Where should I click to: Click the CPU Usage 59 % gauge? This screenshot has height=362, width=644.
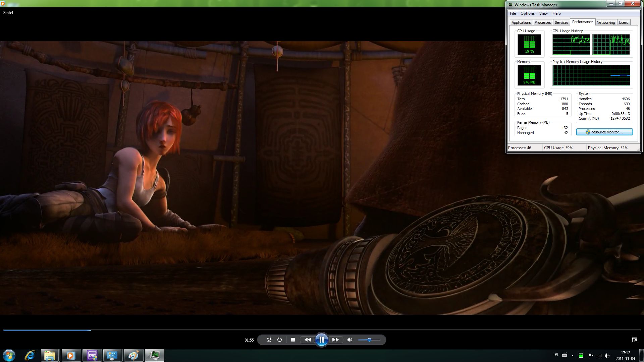coord(529,44)
